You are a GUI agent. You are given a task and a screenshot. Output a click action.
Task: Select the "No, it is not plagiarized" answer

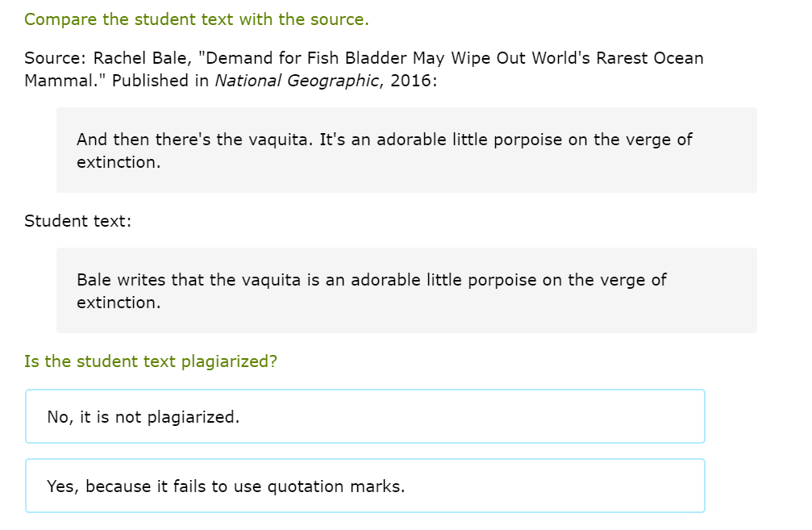[364, 417]
